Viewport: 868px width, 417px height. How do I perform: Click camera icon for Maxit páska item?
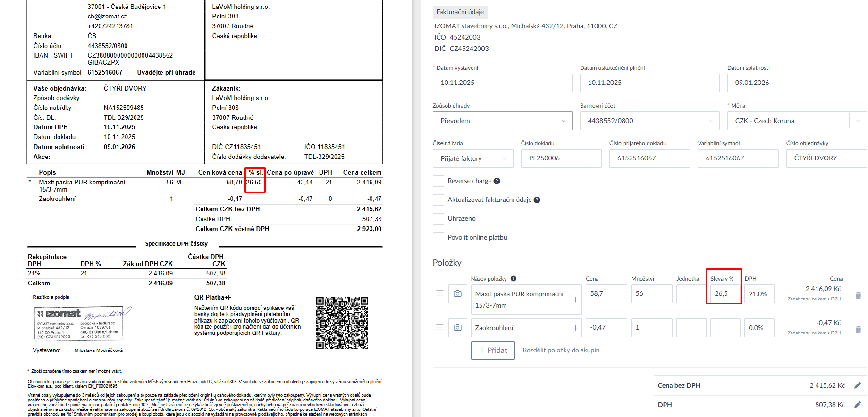(457, 293)
